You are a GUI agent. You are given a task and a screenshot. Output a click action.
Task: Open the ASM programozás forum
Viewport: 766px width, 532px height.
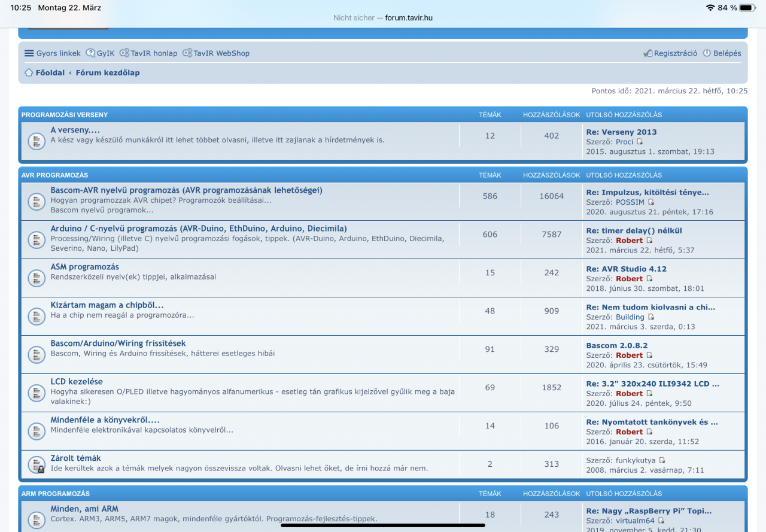click(x=84, y=267)
